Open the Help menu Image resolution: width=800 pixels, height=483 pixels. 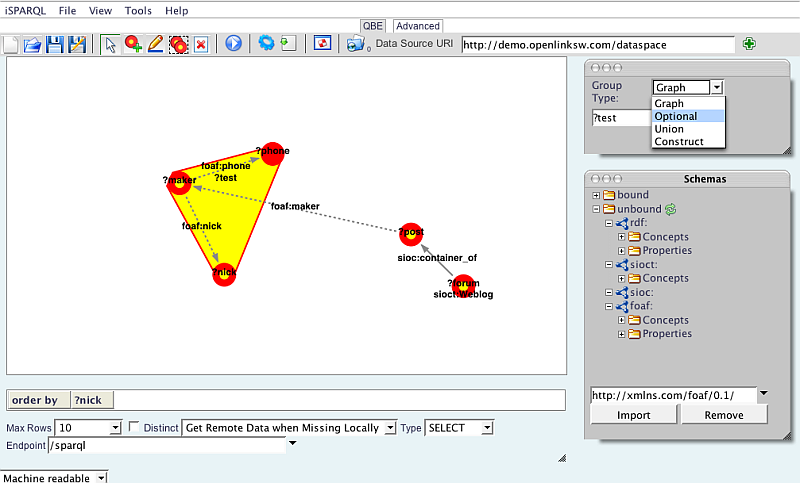[x=177, y=10]
